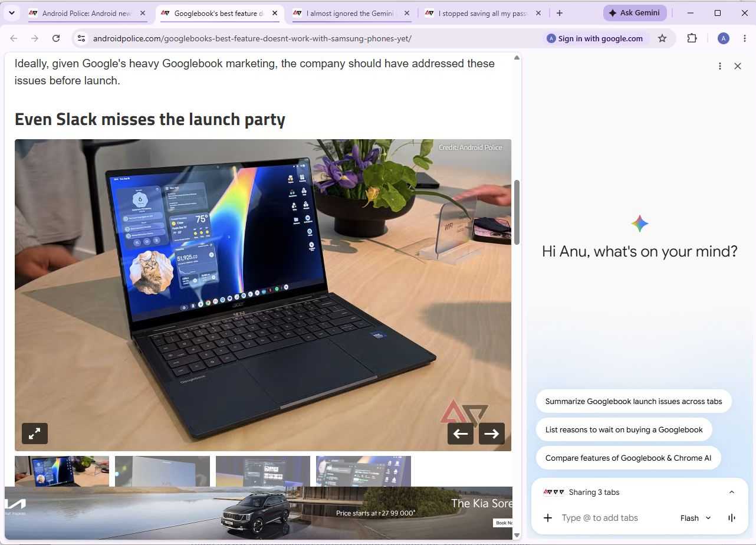The height and width of the screenshot is (545, 756).
Task: Close the Googlebook's best feature tab
Action: click(x=274, y=13)
